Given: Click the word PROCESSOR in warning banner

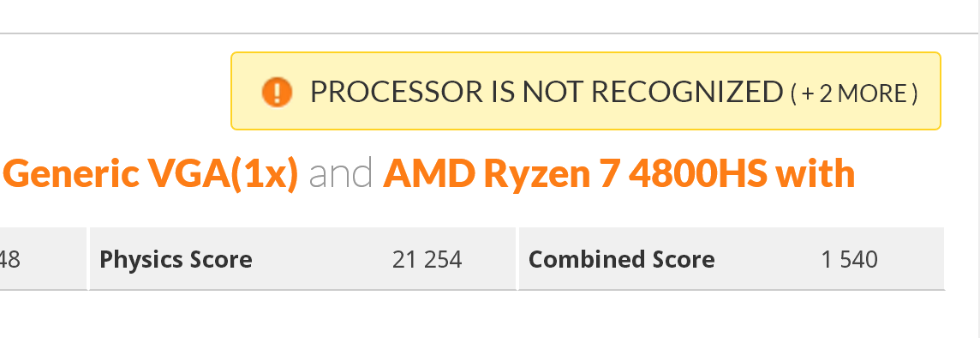Looking at the screenshot, I should pos(397,92).
